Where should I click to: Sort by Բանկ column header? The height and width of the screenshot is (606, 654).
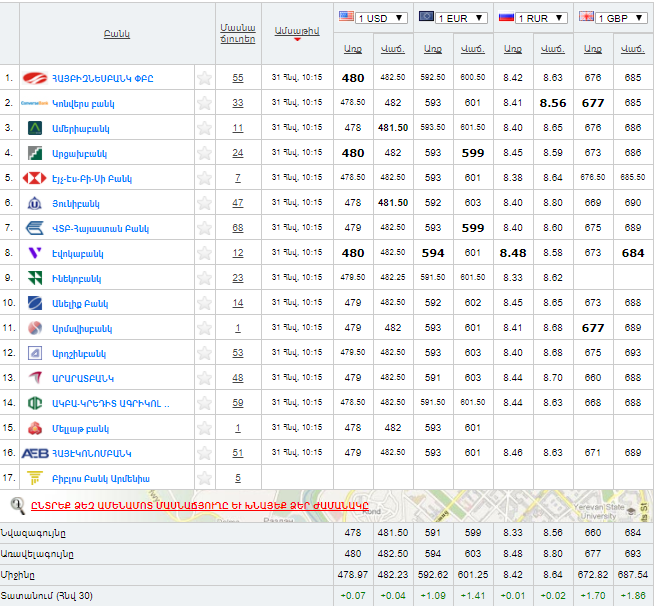[x=117, y=34]
